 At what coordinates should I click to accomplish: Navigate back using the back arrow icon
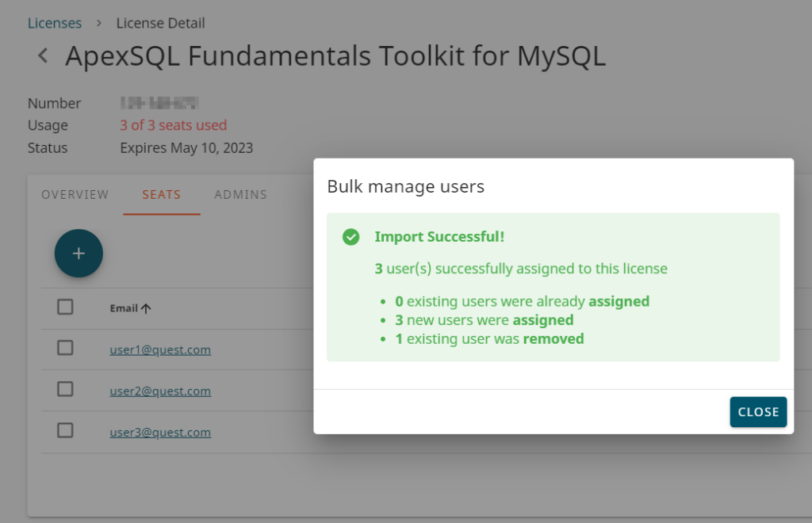coord(41,55)
